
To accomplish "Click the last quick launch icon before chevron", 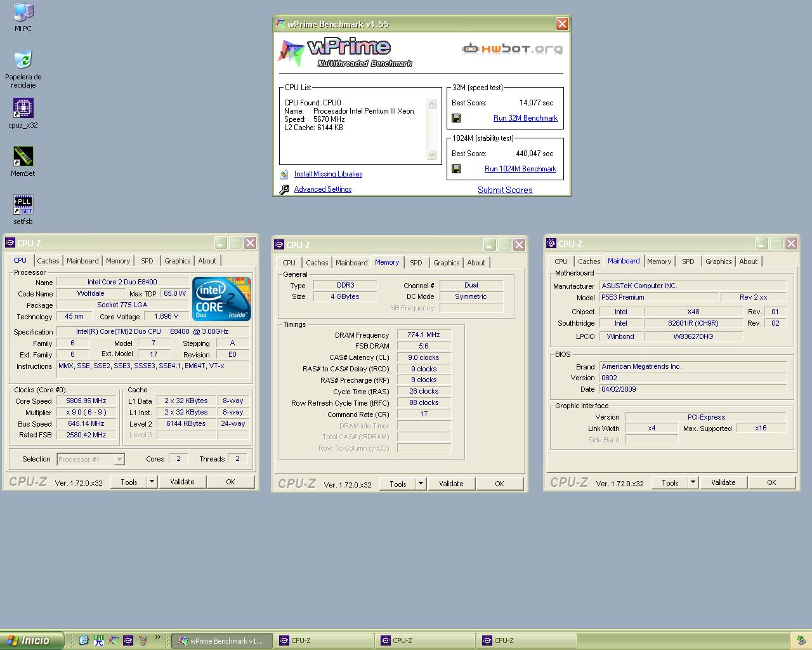I will pos(143,640).
